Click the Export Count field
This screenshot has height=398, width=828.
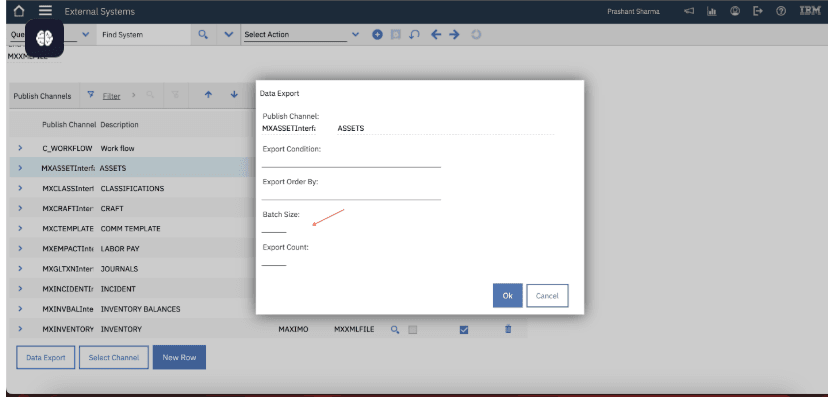(274, 259)
